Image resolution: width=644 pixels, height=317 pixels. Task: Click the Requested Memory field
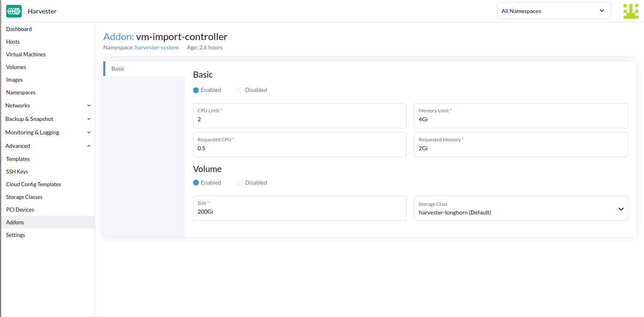point(520,149)
